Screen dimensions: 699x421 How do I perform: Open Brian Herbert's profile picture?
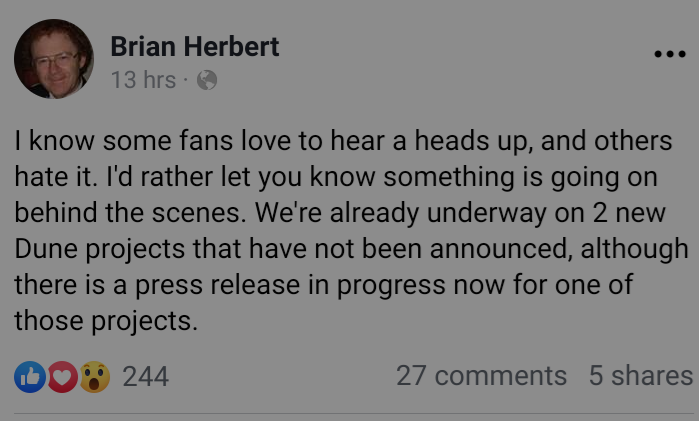click(x=53, y=59)
